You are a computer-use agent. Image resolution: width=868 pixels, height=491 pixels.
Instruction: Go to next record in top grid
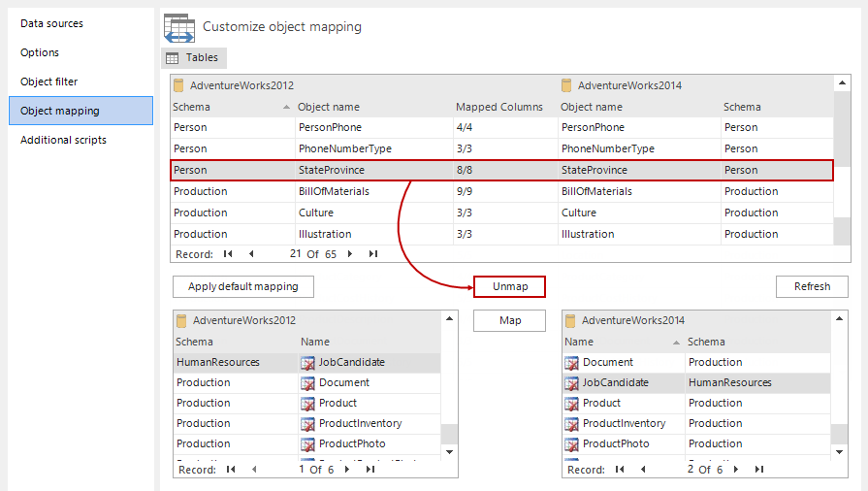pos(350,254)
